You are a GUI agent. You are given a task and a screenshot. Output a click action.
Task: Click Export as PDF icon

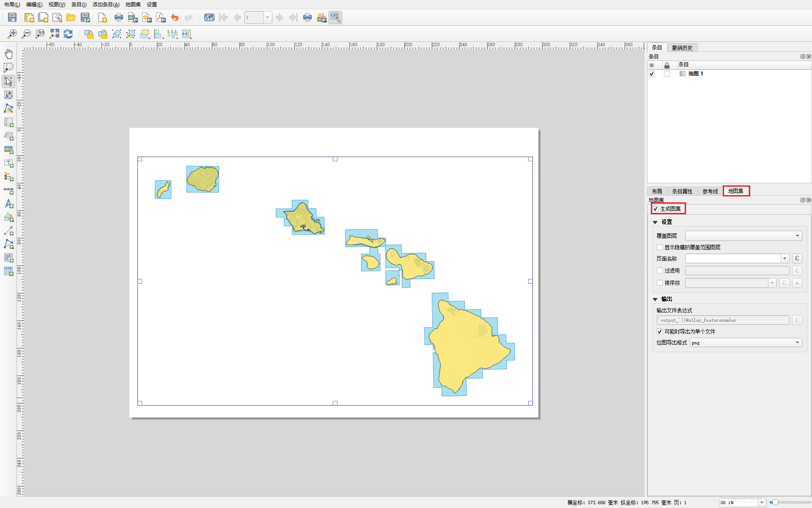click(x=161, y=17)
